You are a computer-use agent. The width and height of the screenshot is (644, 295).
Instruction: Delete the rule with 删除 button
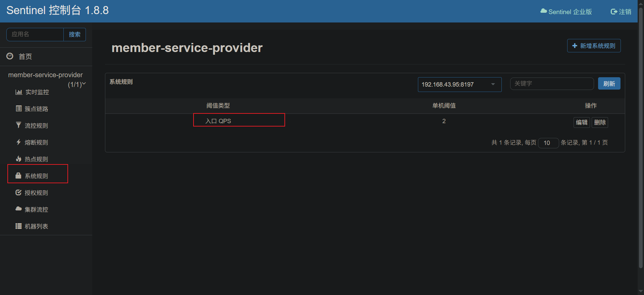coord(600,122)
